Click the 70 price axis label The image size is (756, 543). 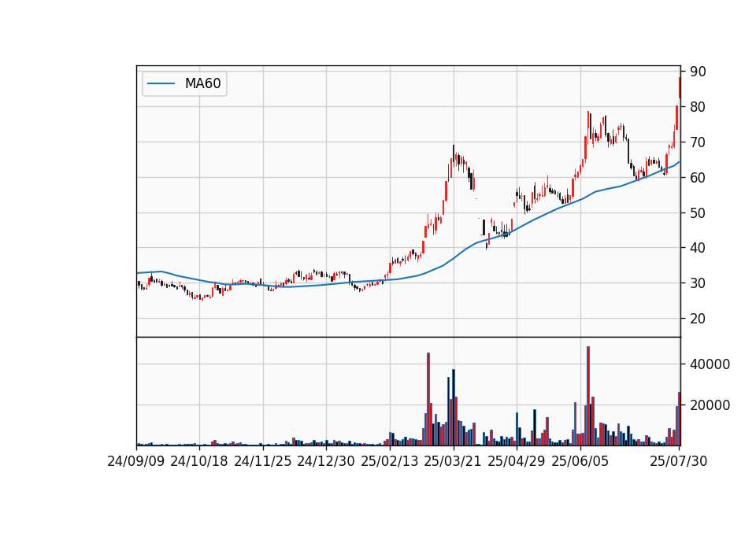(x=698, y=142)
